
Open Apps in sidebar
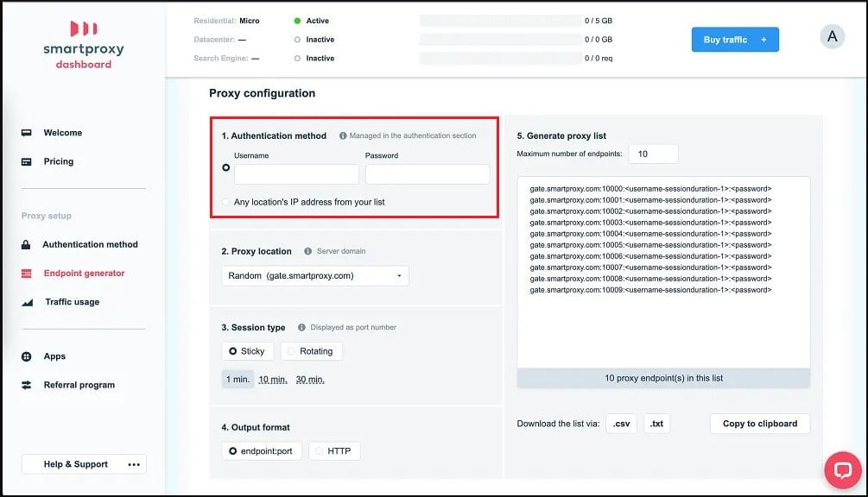54,356
